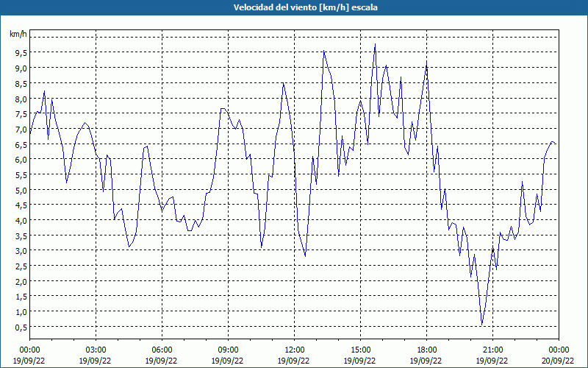Click the '2,0' y-axis label

pos(21,282)
